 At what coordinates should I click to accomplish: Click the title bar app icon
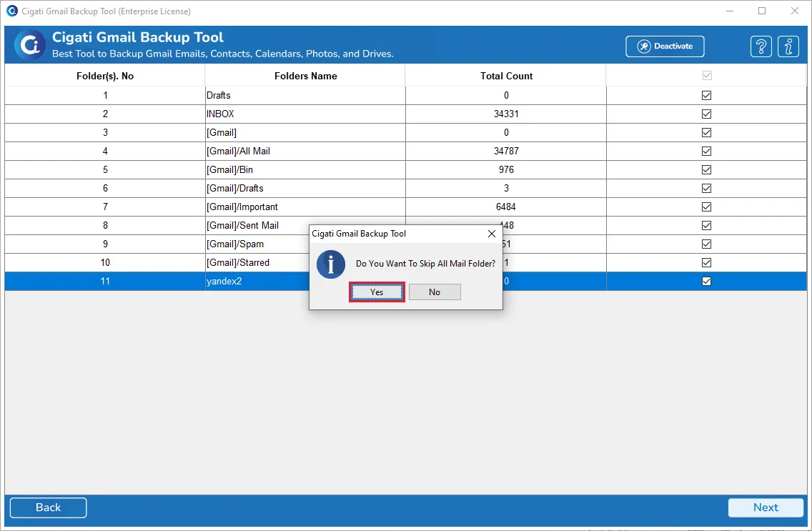pos(12,11)
